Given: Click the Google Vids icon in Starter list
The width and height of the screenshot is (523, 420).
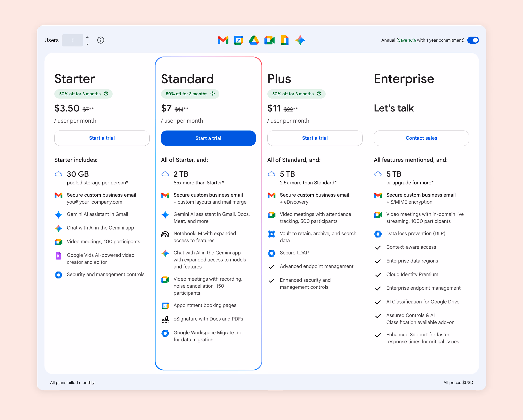Looking at the screenshot, I should click(x=58, y=256).
